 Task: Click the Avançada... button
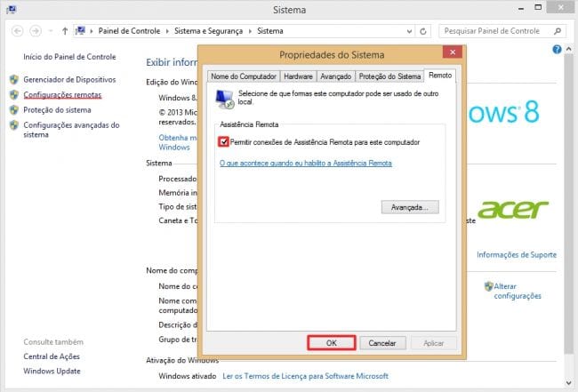[x=410, y=207]
